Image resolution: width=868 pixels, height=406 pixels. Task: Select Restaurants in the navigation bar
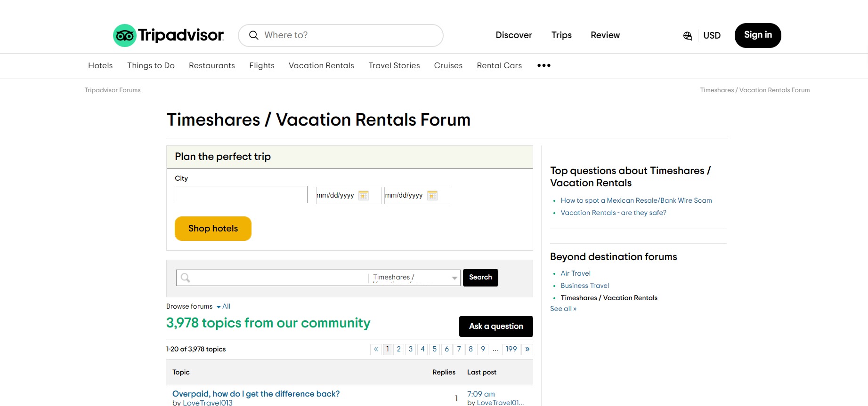point(212,66)
